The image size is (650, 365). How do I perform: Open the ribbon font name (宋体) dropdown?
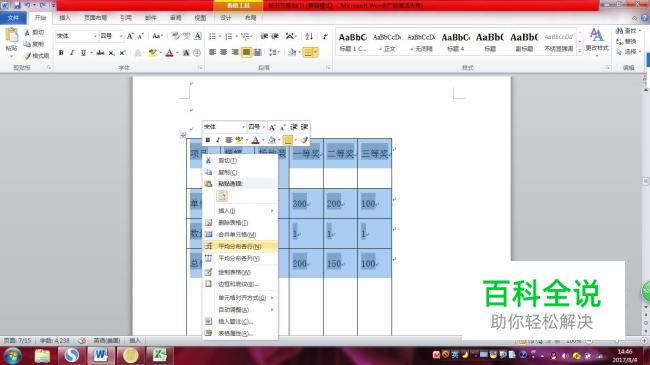[95, 36]
